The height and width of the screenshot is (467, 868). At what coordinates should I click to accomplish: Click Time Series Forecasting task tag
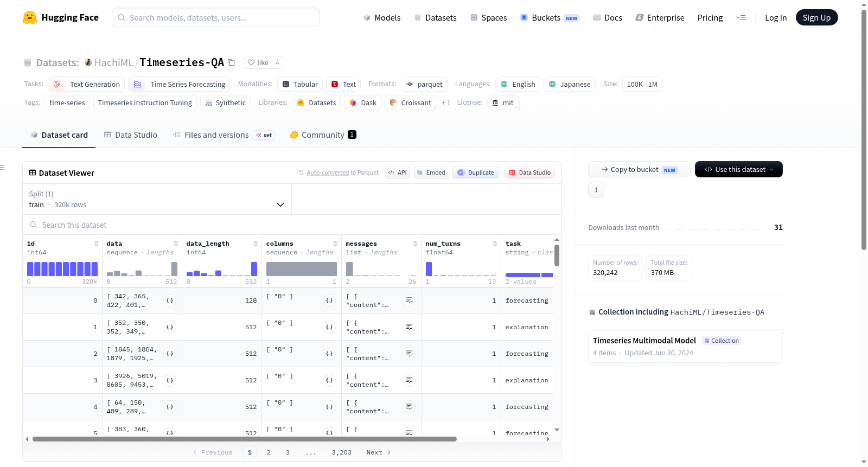click(179, 84)
